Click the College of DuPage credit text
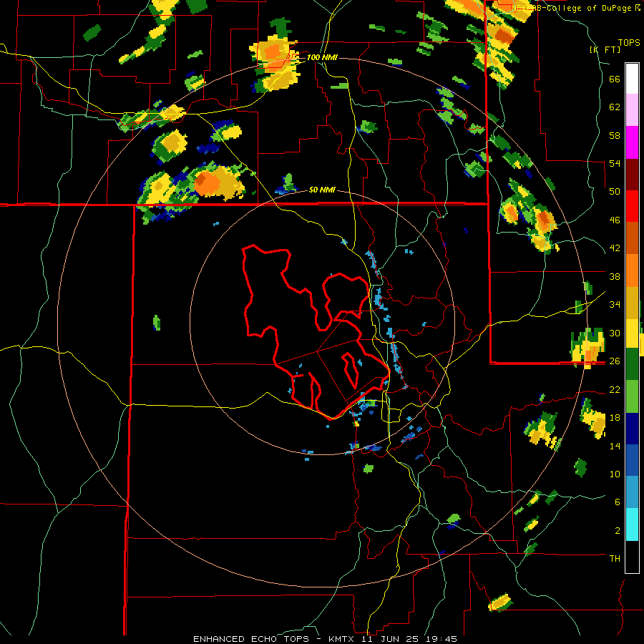Screen dimensions: 644x644 pos(590,8)
